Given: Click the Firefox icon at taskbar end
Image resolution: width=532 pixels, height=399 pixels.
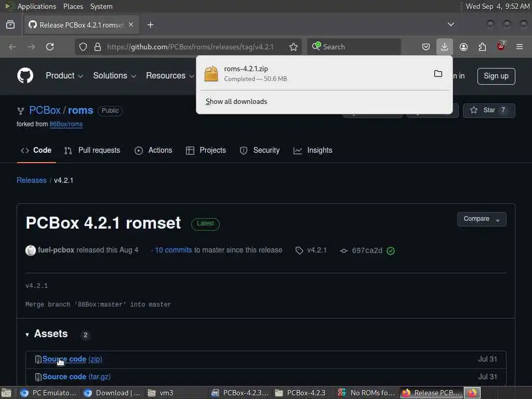Looking at the screenshot, I should (x=472, y=393).
